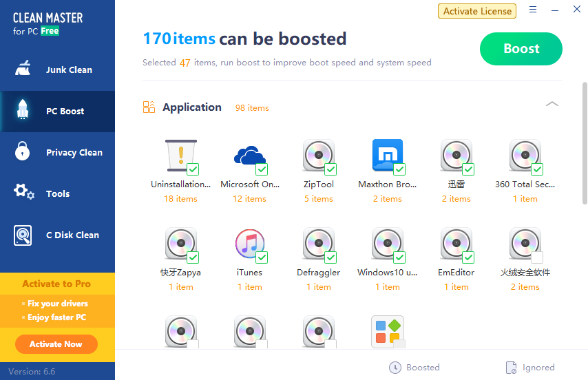Open the Junk Clean section
Screen dimensions: 588x380
click(x=57, y=70)
